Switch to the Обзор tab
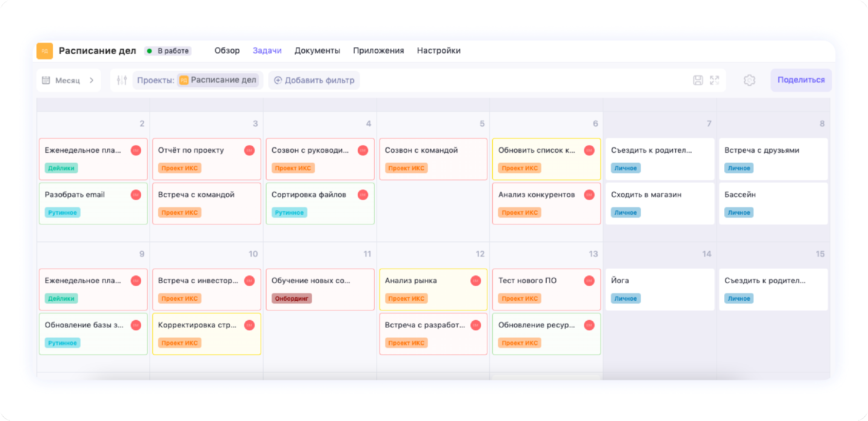 [227, 51]
